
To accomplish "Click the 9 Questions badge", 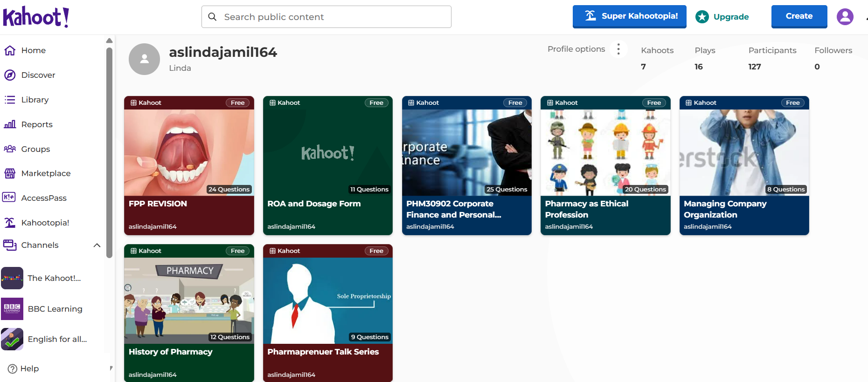I will [369, 337].
